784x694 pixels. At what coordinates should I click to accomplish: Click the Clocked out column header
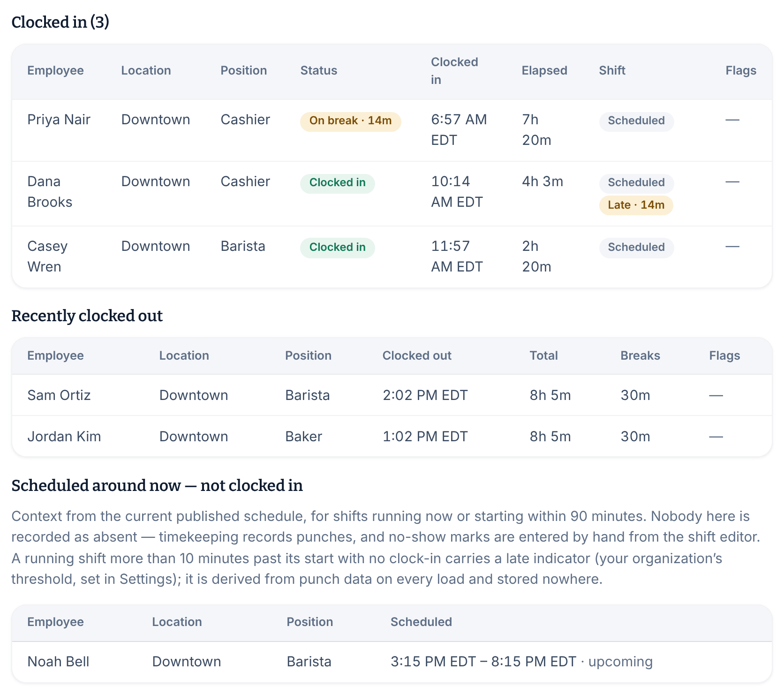point(417,355)
